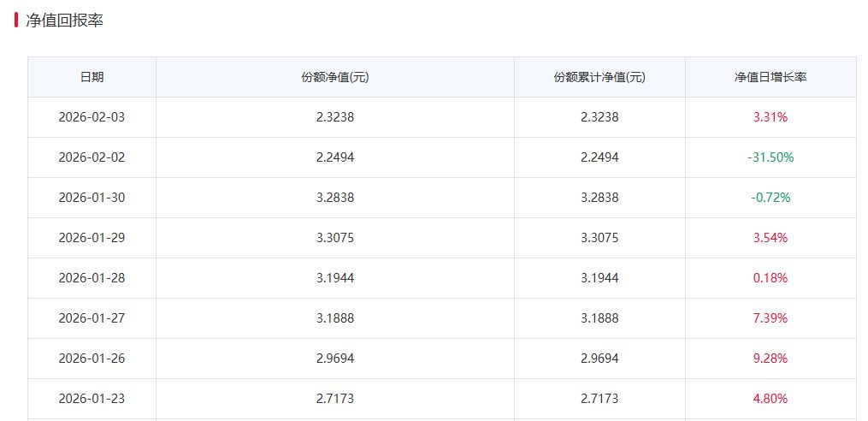Click the 0.18% growth rate cell

770,278
